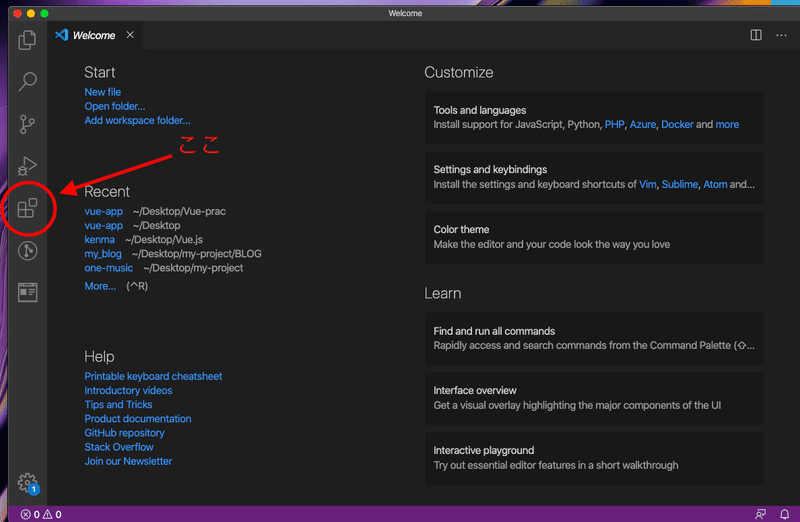This screenshot has height=522, width=800.
Task: Open recent vue-app in Desktop/Vue-prac
Action: (104, 211)
